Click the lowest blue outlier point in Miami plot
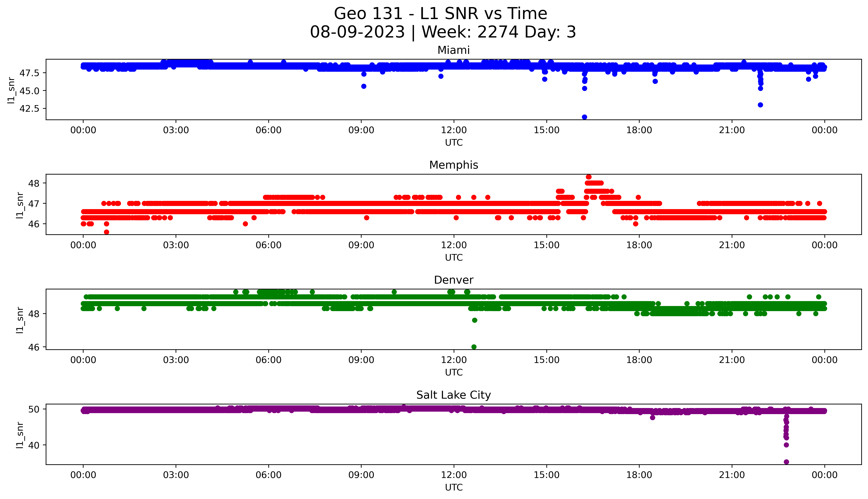Screen dimensions: 868x499 point(585,117)
